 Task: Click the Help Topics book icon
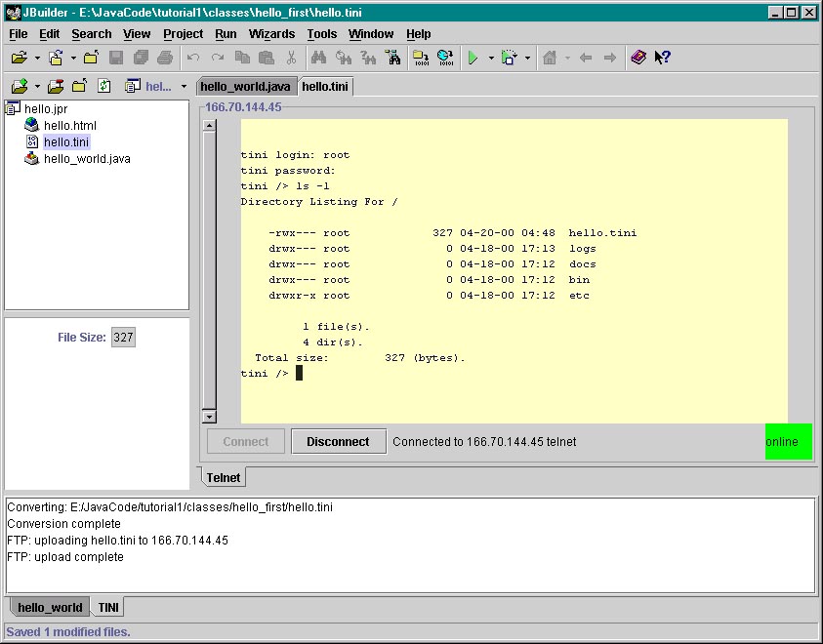[x=638, y=58]
